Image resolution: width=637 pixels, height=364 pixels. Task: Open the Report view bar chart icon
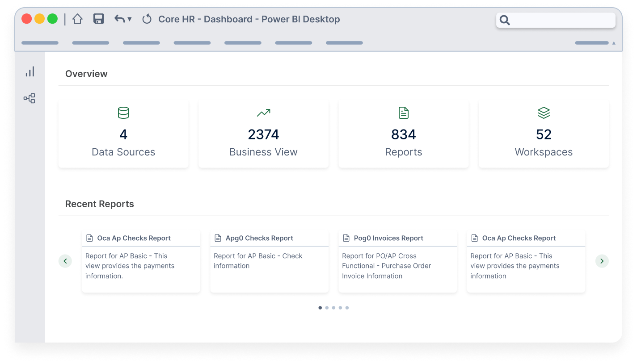(30, 72)
